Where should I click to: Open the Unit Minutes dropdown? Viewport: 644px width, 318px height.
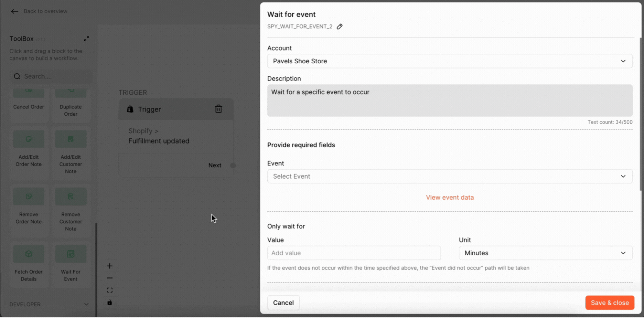546,253
